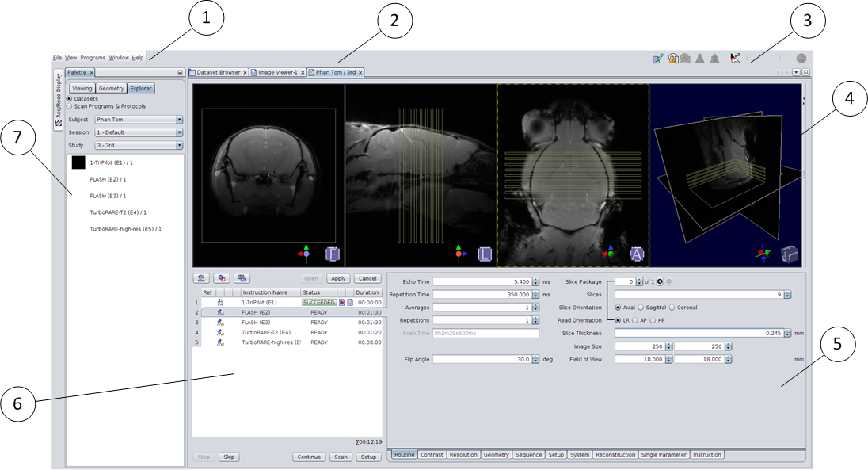868x470 pixels.
Task: Select TurboRARE-T2 (E4) / 1 in Palette list
Action: coord(119,212)
